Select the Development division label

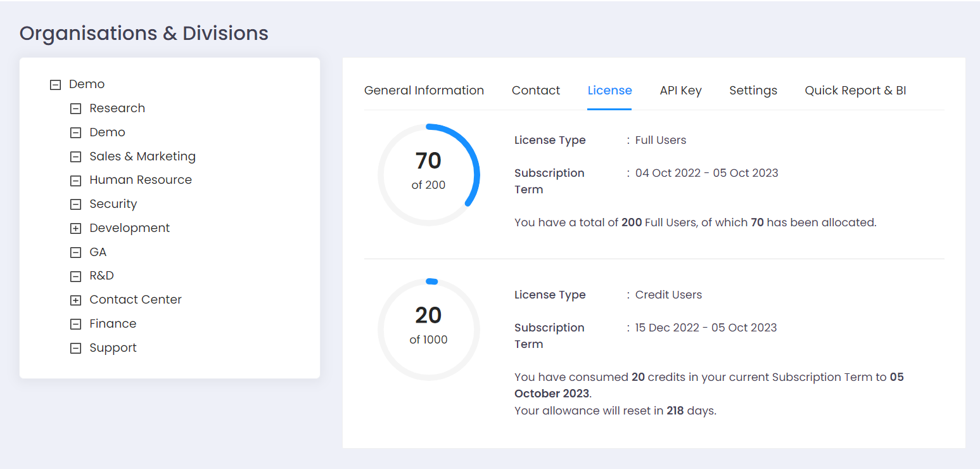pyautogui.click(x=130, y=228)
